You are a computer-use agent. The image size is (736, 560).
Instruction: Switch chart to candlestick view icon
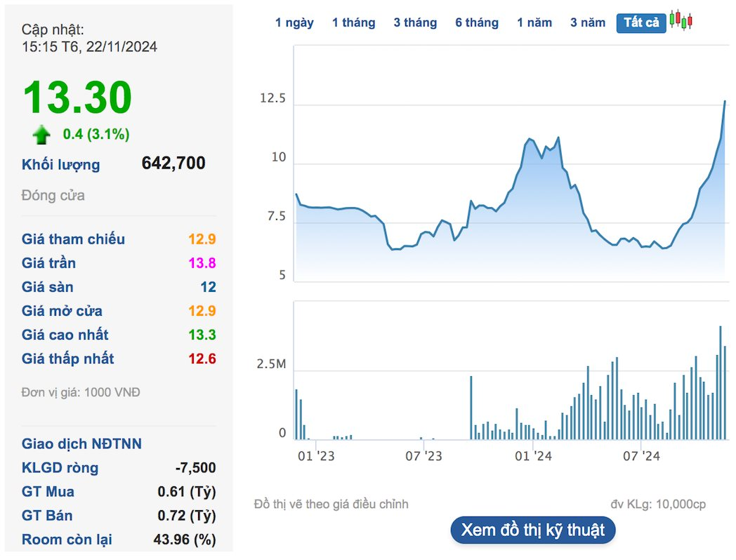pyautogui.click(x=681, y=20)
